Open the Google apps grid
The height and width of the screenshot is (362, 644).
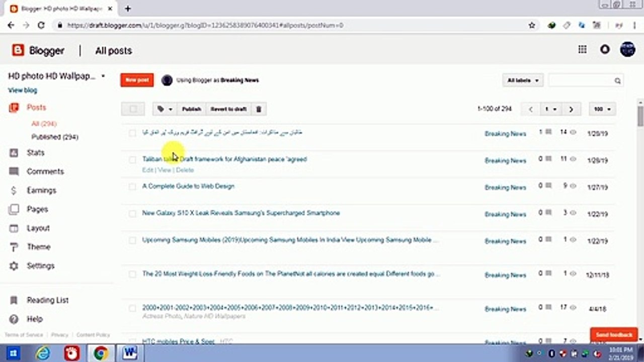pyautogui.click(x=582, y=49)
